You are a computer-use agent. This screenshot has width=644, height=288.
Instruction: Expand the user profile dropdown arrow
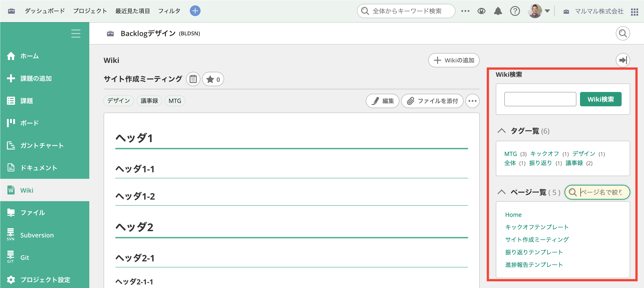pyautogui.click(x=547, y=11)
